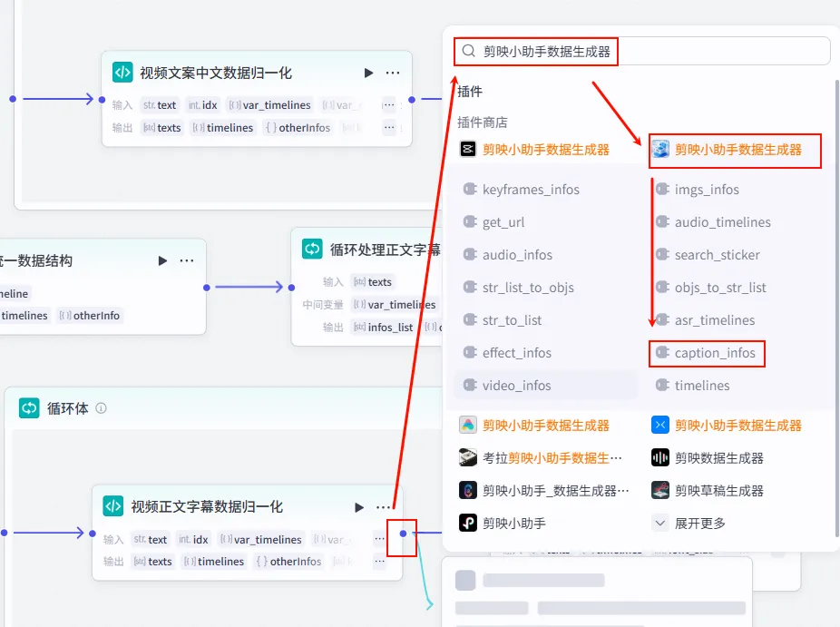
Task: Select 剪映小助手数据生成器 plugin with colorful triangle icon
Action: [x=534, y=426]
